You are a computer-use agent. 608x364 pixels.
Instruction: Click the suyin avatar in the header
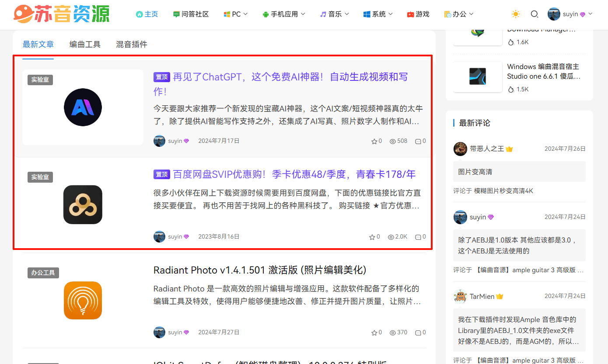pos(554,14)
